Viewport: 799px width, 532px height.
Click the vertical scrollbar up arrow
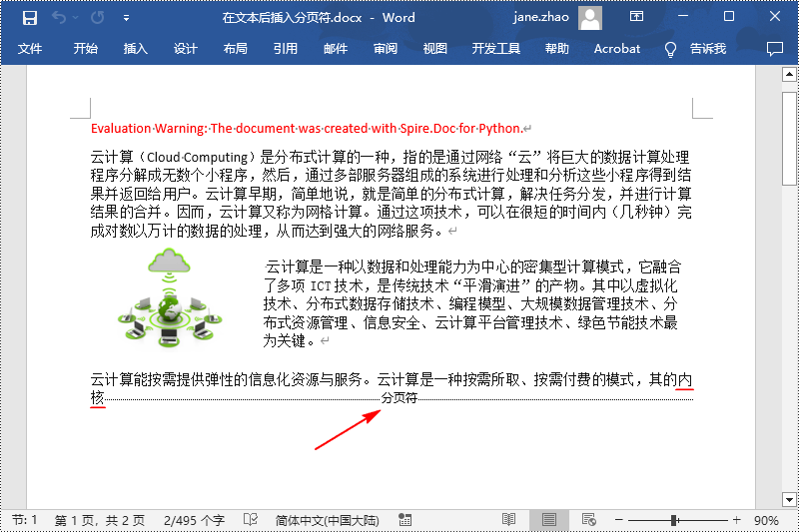(789, 74)
